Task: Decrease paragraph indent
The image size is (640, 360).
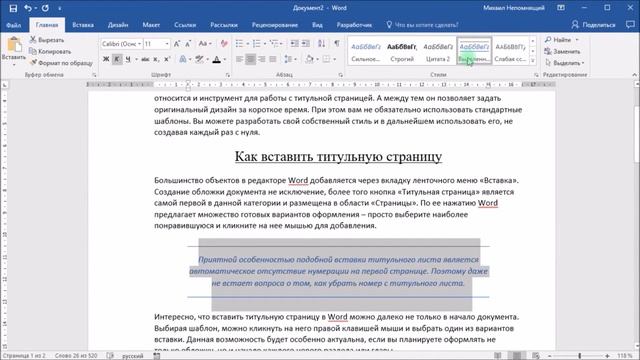Action: [x=294, y=44]
